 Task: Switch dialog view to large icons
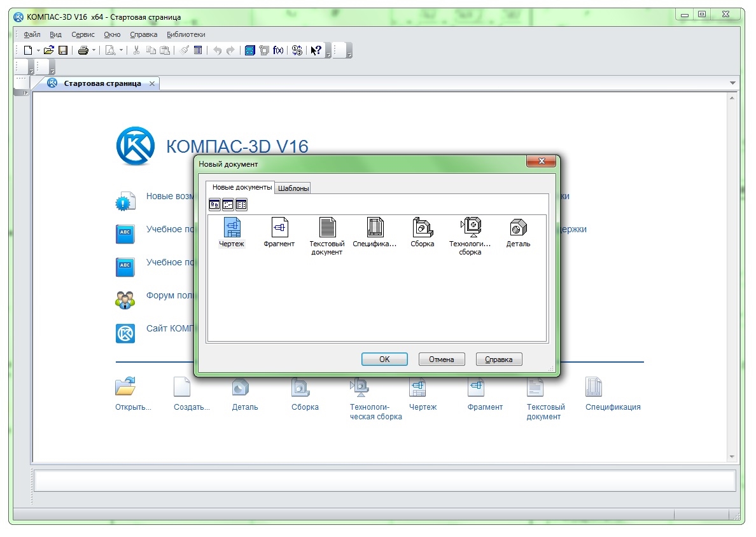(214, 205)
